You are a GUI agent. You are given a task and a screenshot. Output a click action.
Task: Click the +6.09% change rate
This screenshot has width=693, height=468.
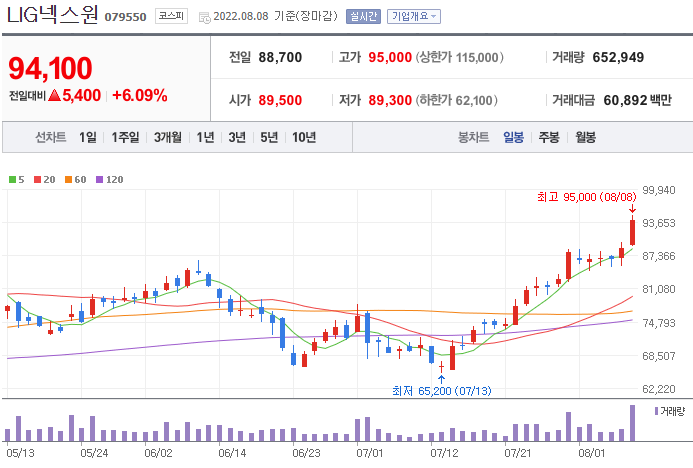pyautogui.click(x=140, y=95)
